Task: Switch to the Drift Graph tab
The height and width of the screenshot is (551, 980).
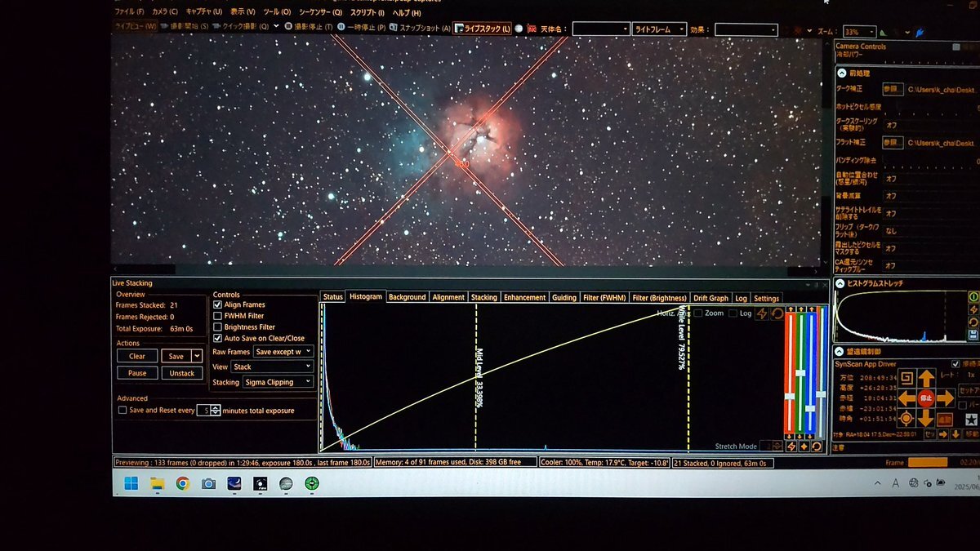Action: point(710,297)
